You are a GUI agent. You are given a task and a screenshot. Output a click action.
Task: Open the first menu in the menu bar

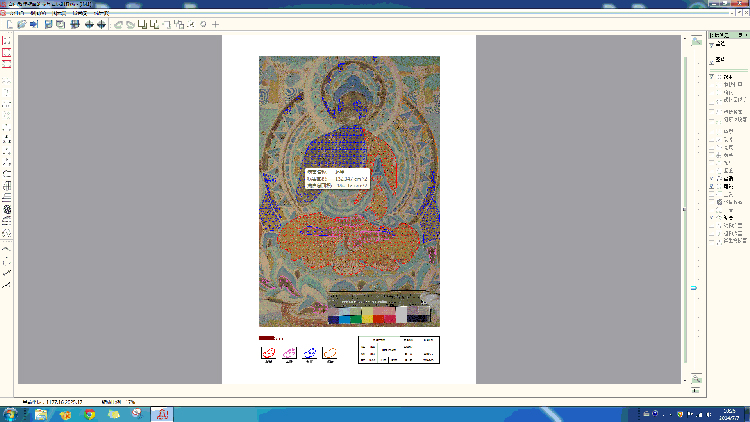[16, 13]
